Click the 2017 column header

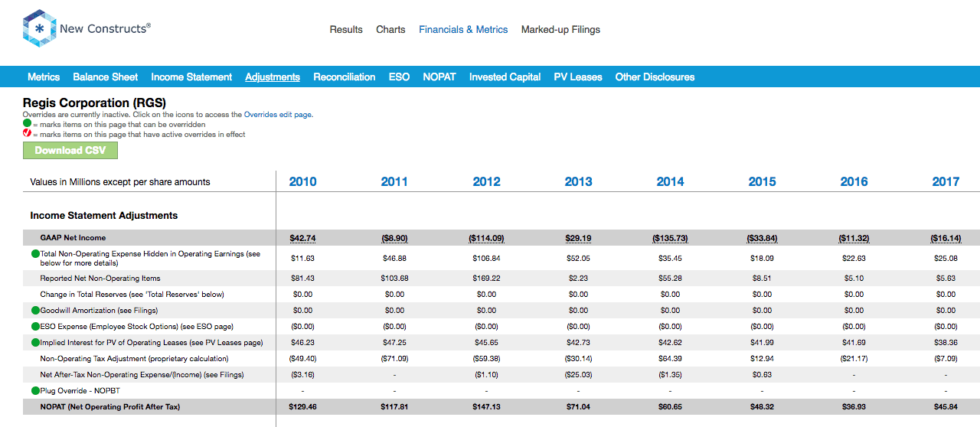tap(946, 182)
